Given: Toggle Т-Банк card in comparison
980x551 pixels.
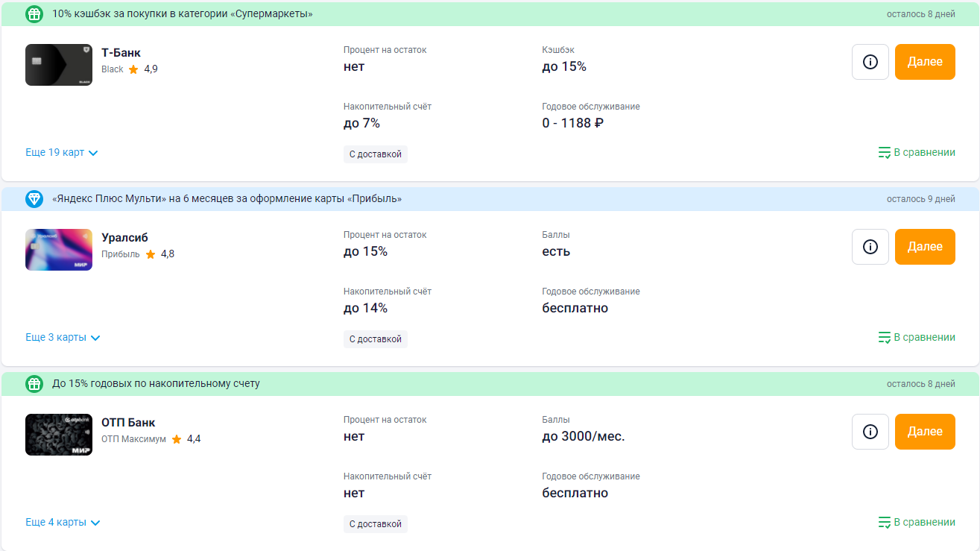Looking at the screenshot, I should 917,152.
